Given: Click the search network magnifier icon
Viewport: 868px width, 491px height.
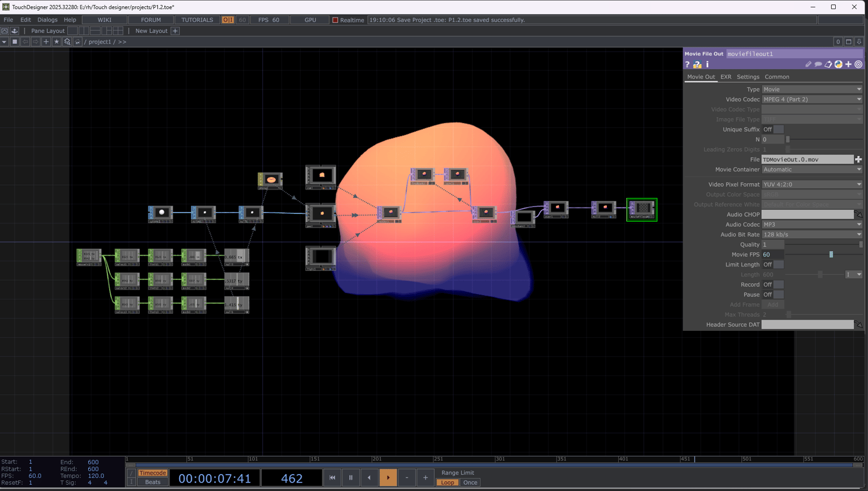Looking at the screenshot, I should [x=67, y=42].
